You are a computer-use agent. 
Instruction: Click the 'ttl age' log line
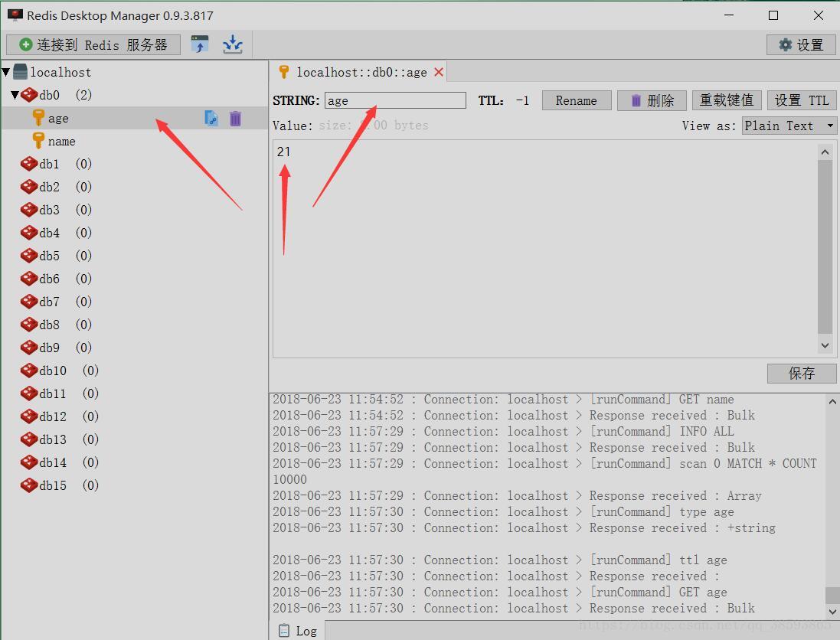500,560
